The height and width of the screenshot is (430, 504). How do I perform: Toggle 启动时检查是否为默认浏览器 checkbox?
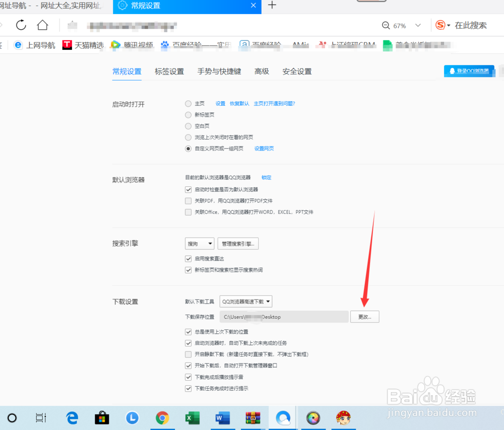188,190
